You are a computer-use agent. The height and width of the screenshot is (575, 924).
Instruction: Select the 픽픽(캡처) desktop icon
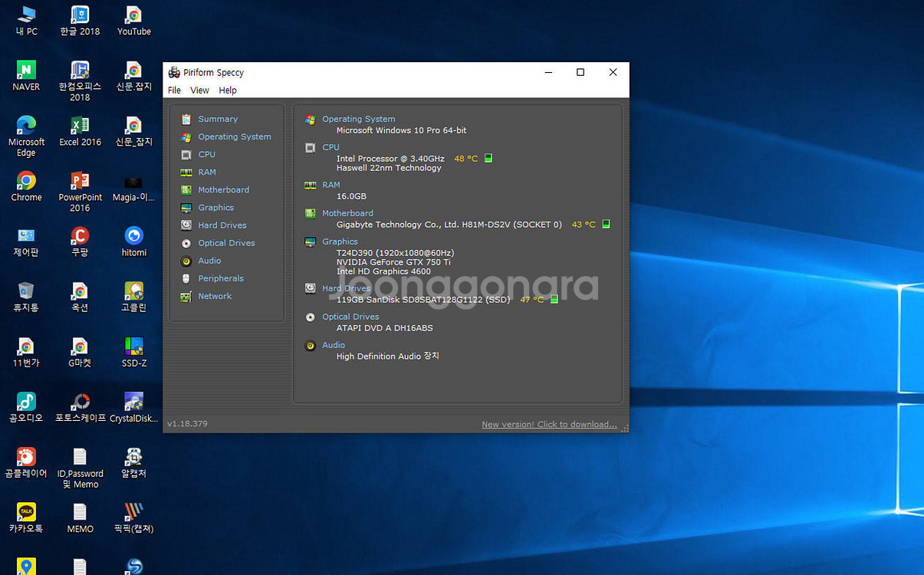tap(133, 517)
